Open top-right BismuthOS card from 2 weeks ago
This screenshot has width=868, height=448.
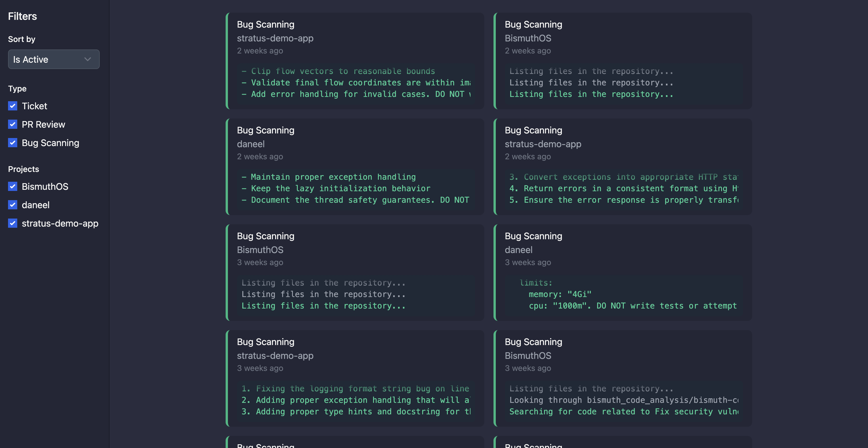[x=623, y=61]
